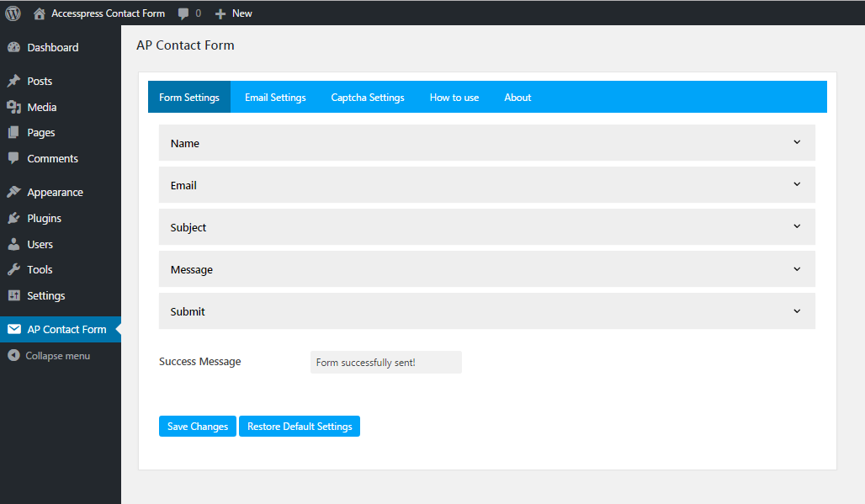Click the Subject accordion header label
The width and height of the screenshot is (865, 504).
pos(188,227)
